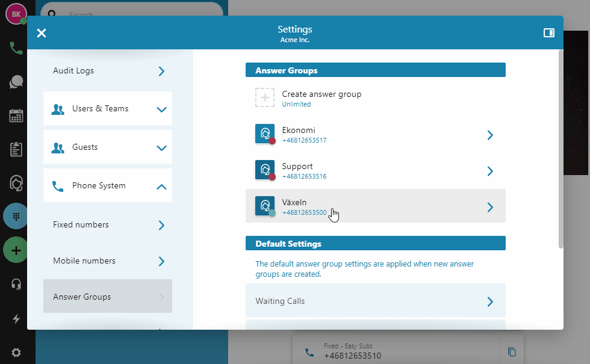This screenshot has height=364, width=590.
Task: Close the Settings dialog with the X
Action: (42, 33)
